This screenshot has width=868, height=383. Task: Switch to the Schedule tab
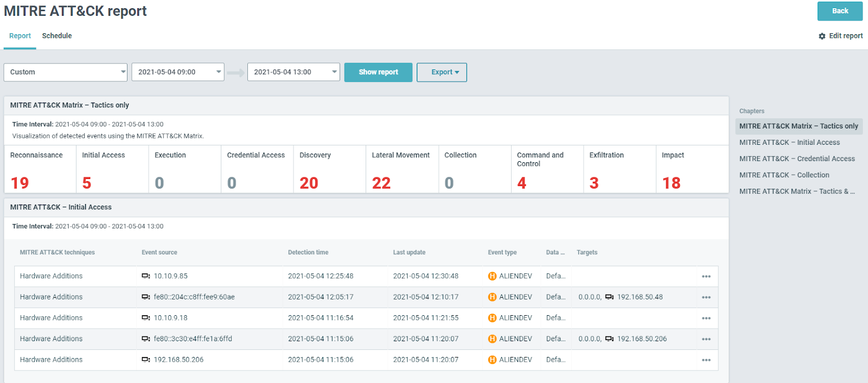click(57, 36)
